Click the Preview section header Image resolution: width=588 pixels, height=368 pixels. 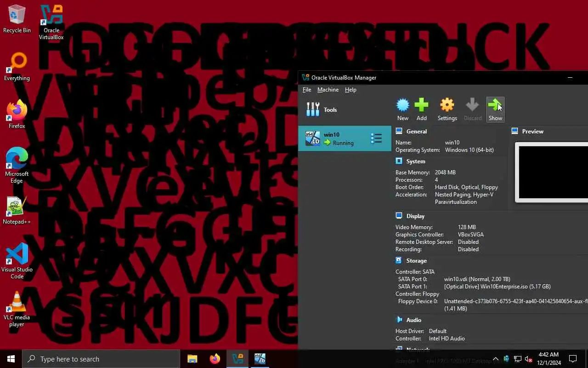coord(532,131)
